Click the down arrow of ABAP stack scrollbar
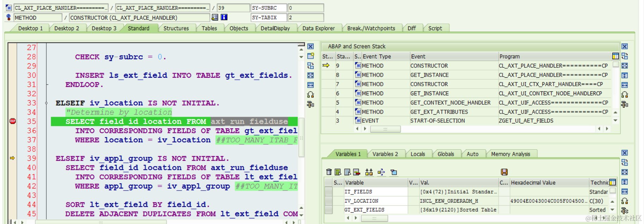The width and height of the screenshot is (644, 224). coord(615,121)
